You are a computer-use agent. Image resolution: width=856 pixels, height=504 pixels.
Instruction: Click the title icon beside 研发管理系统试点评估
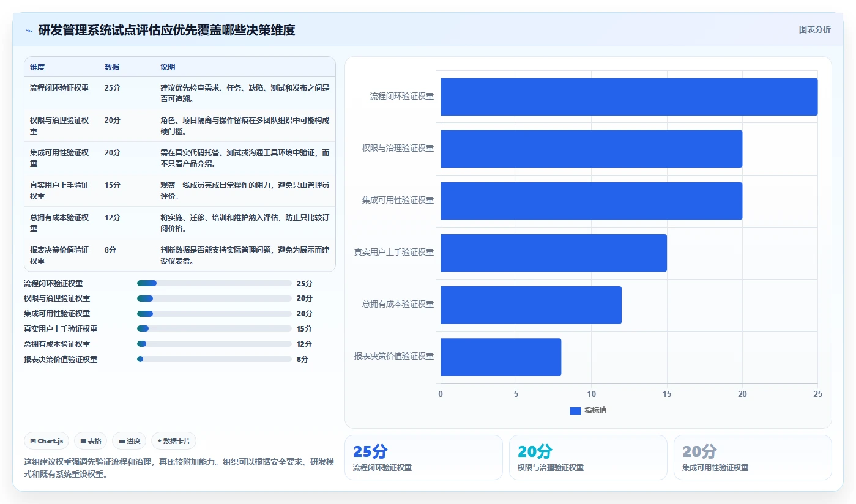29,31
